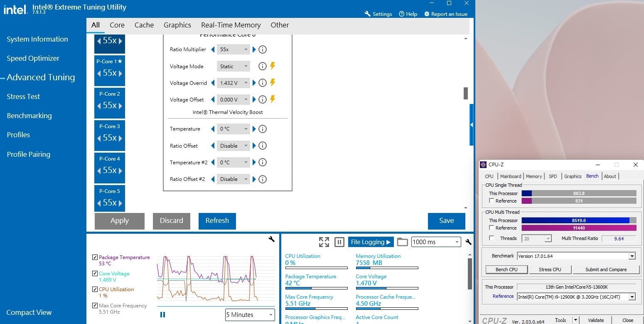Screen dimensions: 644x324
Task: Open graph panel wrench settings
Action: [272, 239]
